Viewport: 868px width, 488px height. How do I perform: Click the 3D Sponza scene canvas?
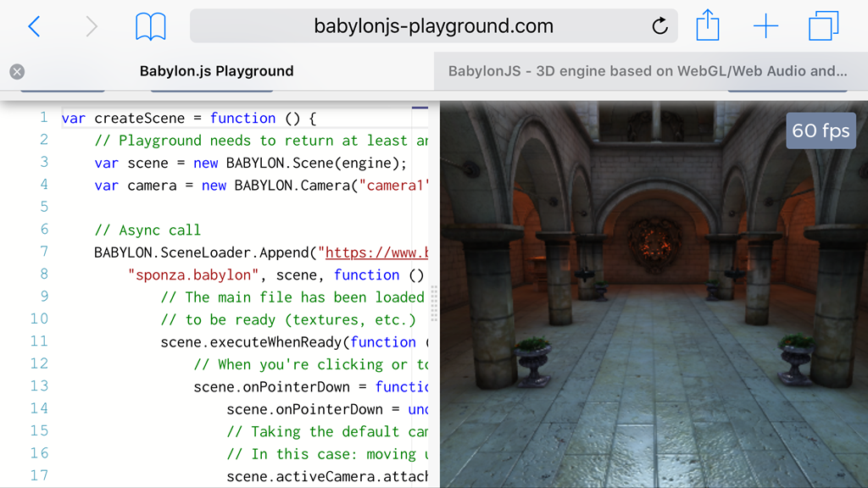point(654,294)
